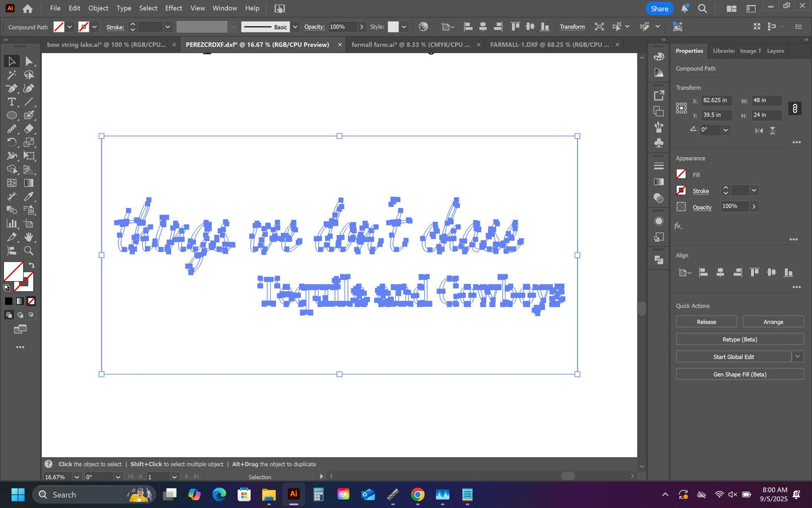Select the Zoom tool

click(29, 251)
